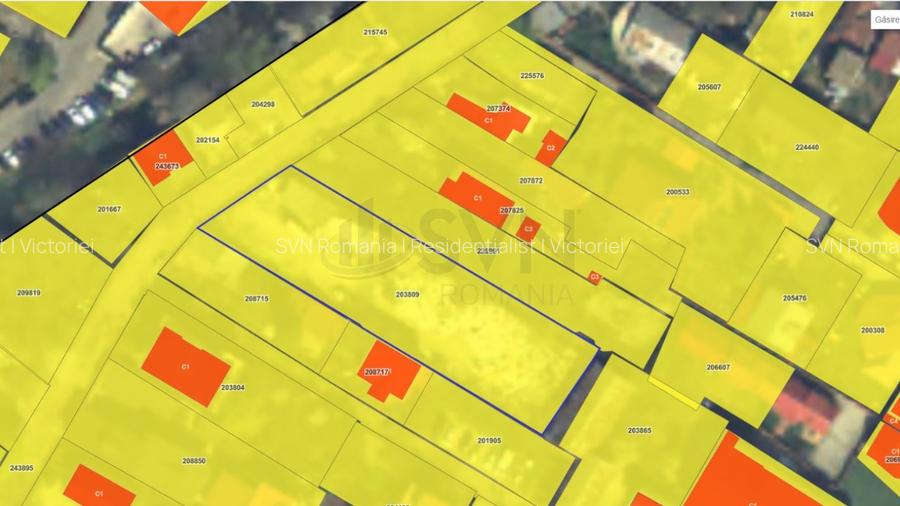Screen dimensions: 900x506
Task: Select parcel 225576
Action: 532,76
